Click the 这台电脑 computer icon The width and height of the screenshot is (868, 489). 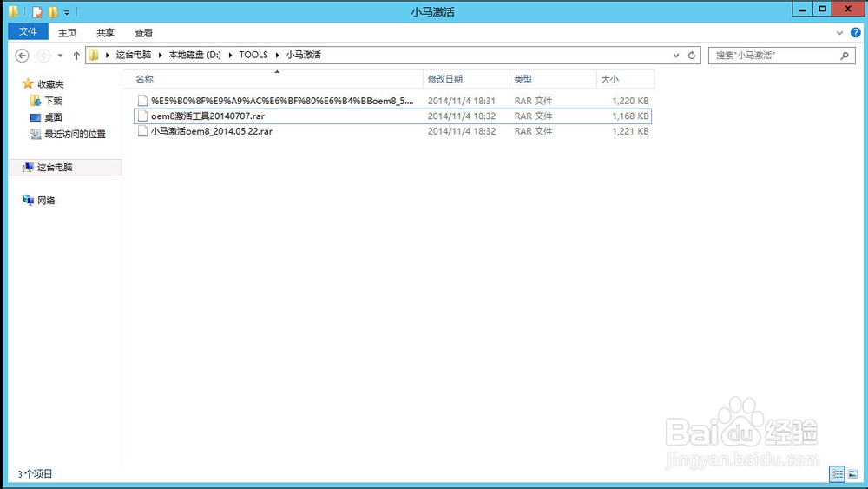coord(28,167)
